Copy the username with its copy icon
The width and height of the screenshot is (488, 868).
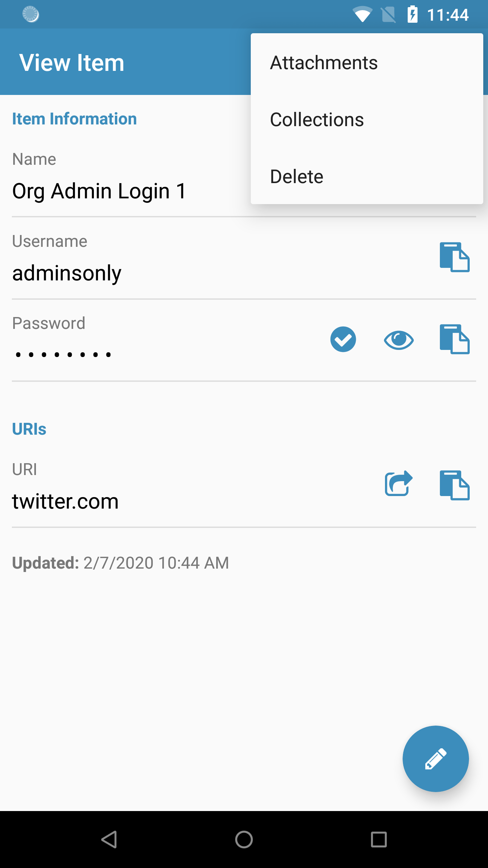(454, 257)
